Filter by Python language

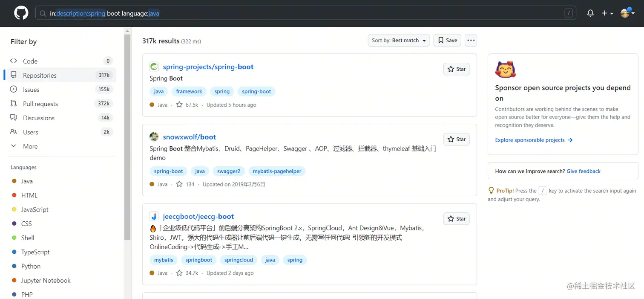point(31,266)
